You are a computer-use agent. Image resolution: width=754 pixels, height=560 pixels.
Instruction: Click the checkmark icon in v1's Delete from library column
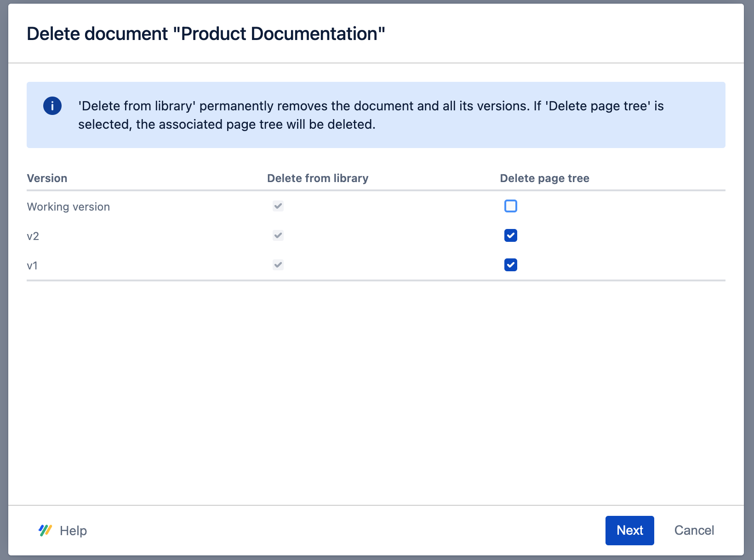278,264
